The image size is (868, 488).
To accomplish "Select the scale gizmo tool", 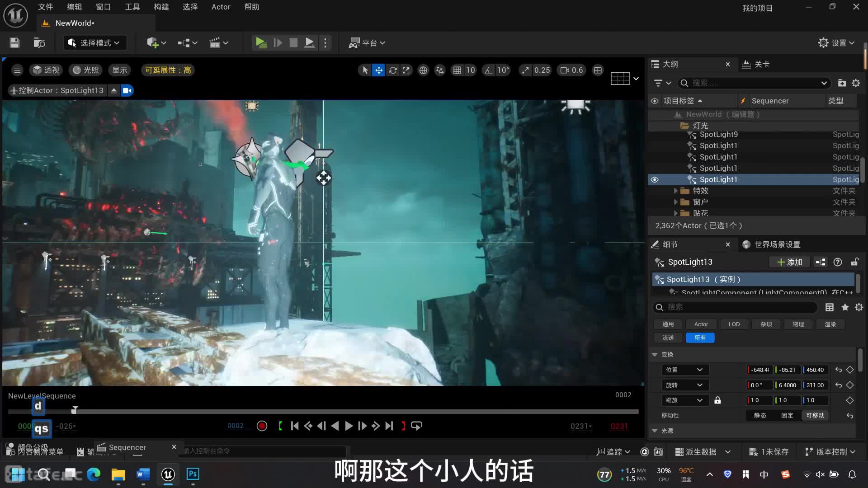I will point(406,70).
